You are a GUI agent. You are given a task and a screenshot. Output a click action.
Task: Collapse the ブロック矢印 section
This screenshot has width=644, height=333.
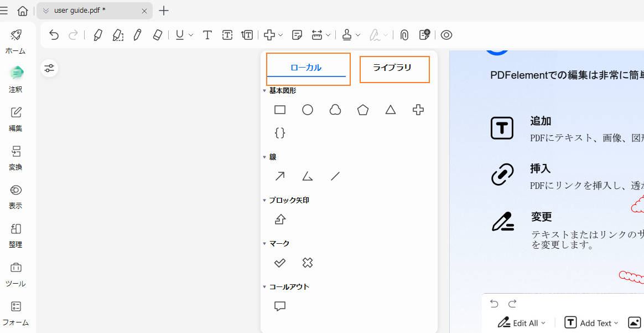265,201
